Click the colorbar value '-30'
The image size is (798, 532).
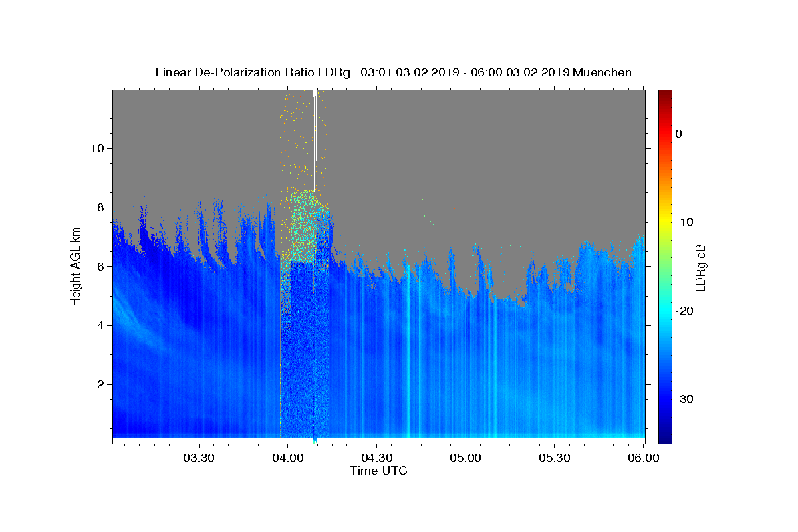coord(684,399)
